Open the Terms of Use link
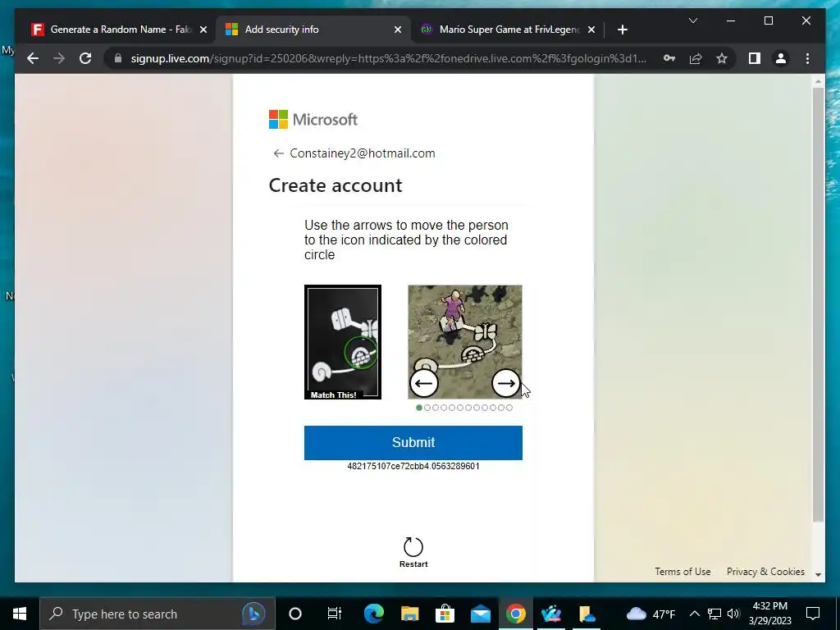840x630 pixels. pyautogui.click(x=682, y=572)
